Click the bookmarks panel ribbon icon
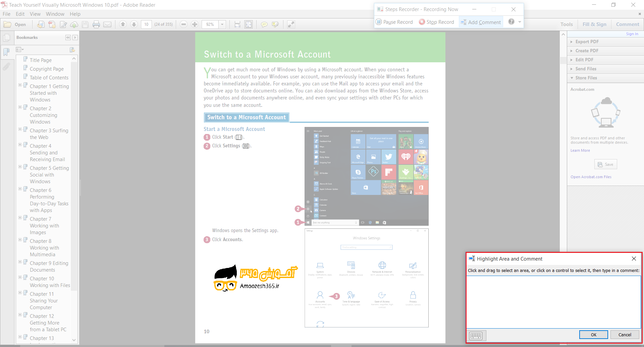 point(6,52)
